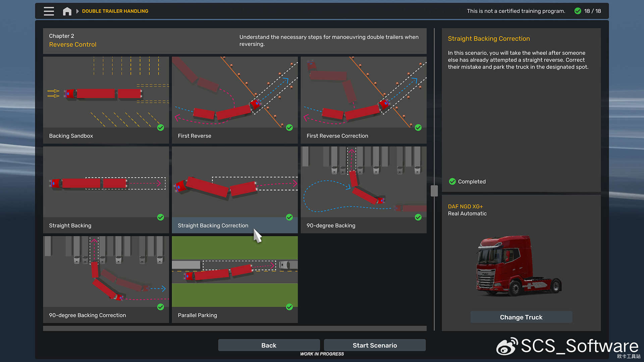Click the breadcrumb arrow next to home

tap(77, 11)
